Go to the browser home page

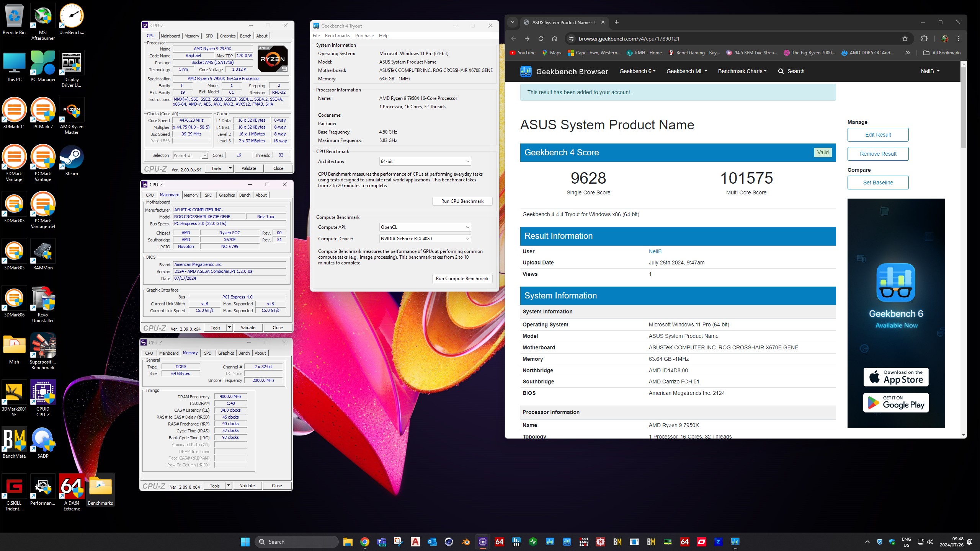(554, 39)
